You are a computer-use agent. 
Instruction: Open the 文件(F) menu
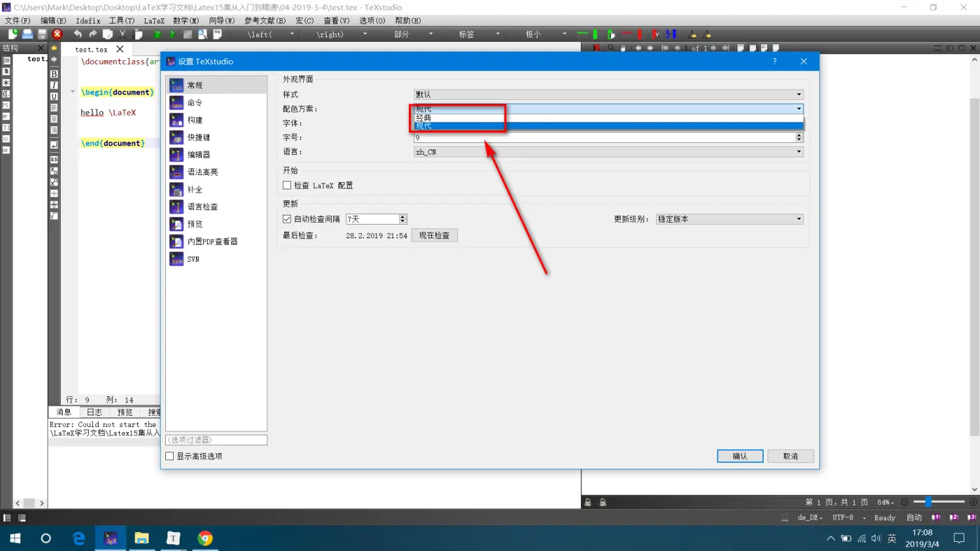pos(18,20)
